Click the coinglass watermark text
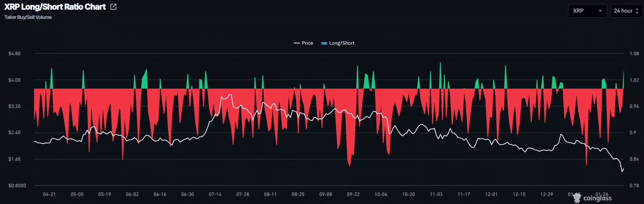Viewport: 644px width, 204px height. (597, 198)
